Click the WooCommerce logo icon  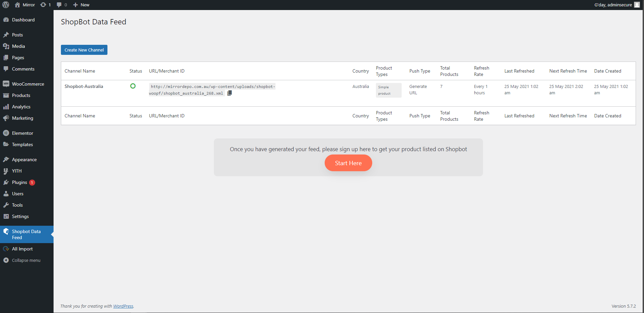(x=6, y=84)
